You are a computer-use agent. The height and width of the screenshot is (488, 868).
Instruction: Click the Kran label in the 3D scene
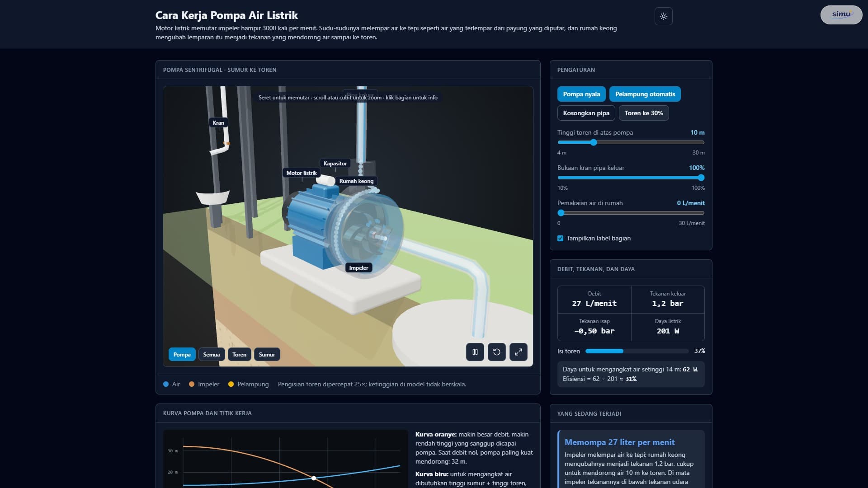pyautogui.click(x=218, y=123)
